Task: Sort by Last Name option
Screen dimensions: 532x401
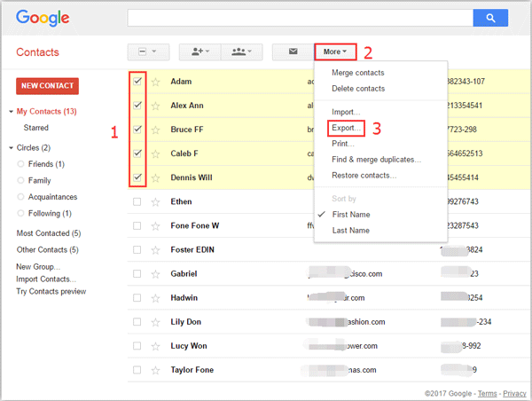Action: tap(350, 231)
